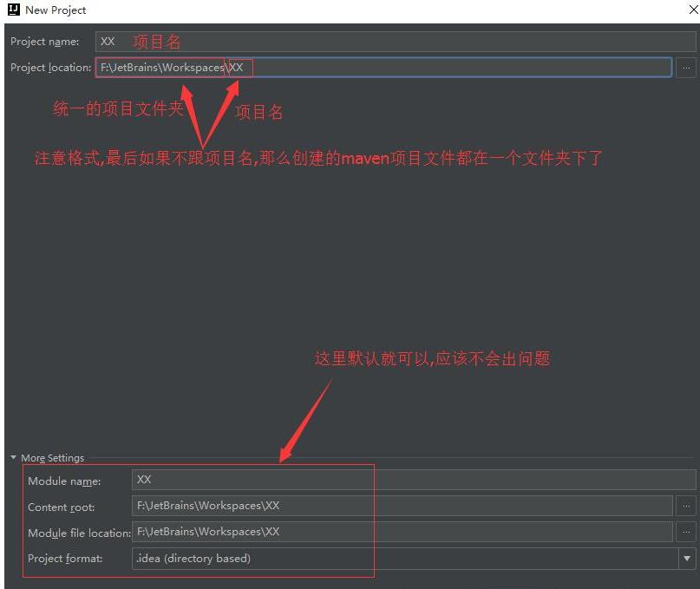Click the "Content root:" label
Viewport: 700px width, 589px height.
tap(61, 507)
